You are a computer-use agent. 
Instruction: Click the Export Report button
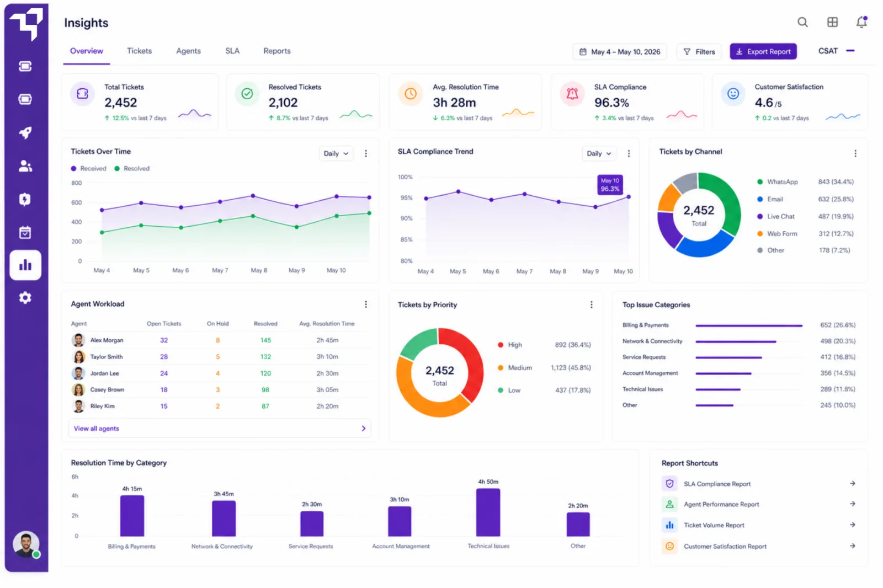click(x=763, y=51)
